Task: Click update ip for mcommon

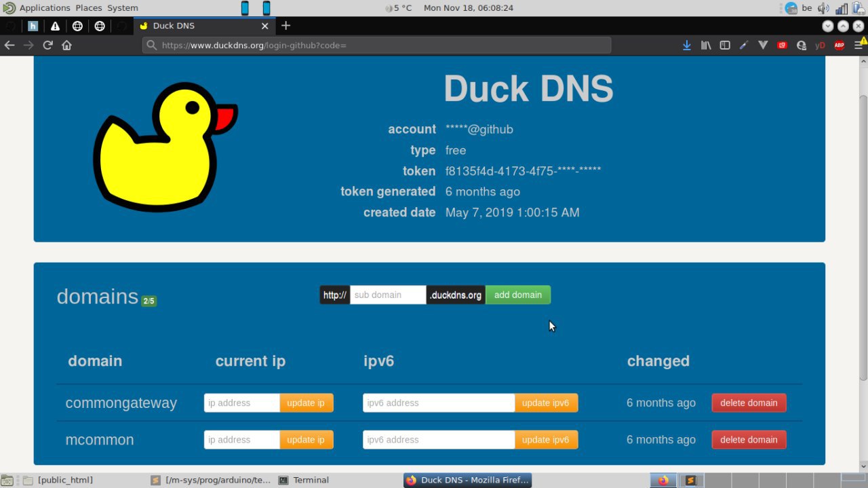Action: point(306,440)
